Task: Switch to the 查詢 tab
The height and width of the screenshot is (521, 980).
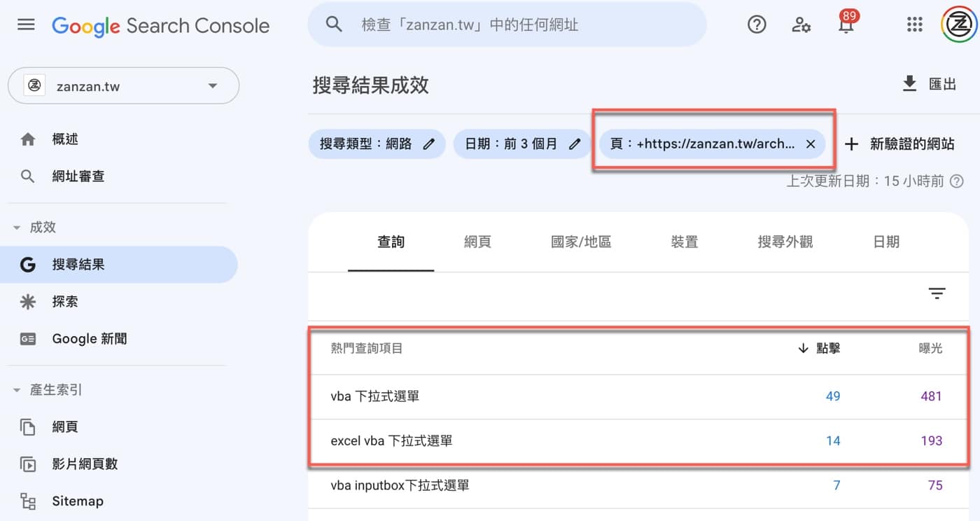Action: pos(391,242)
